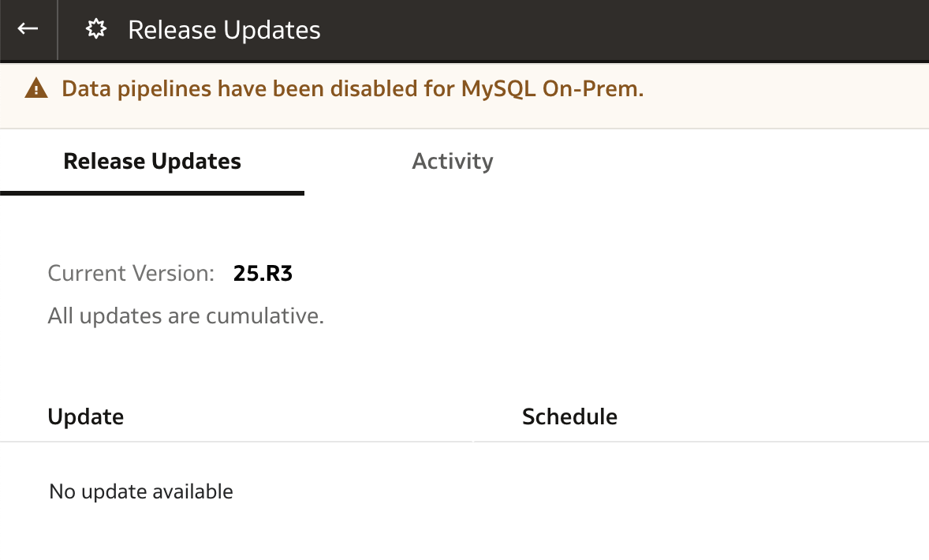929x560 pixels.
Task: Click the gear icon beside Release Updates title
Action: pyautogui.click(x=96, y=29)
